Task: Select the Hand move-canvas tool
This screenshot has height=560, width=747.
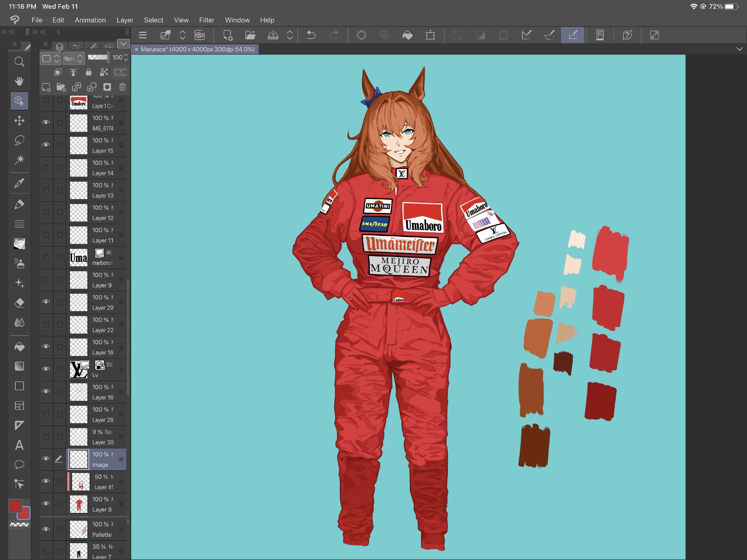Action: 19,81
